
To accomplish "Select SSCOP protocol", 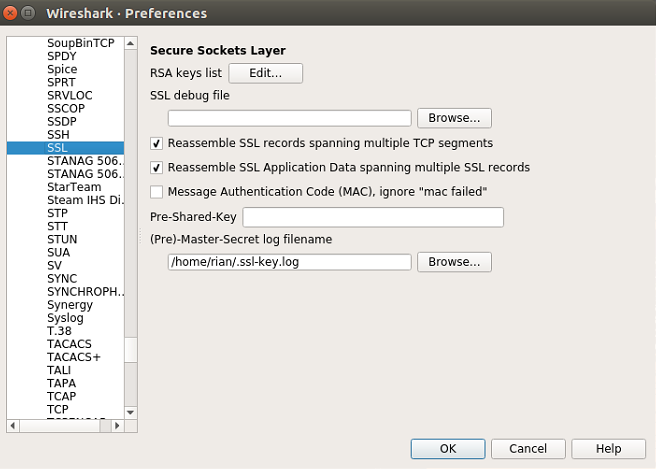I will coord(66,108).
